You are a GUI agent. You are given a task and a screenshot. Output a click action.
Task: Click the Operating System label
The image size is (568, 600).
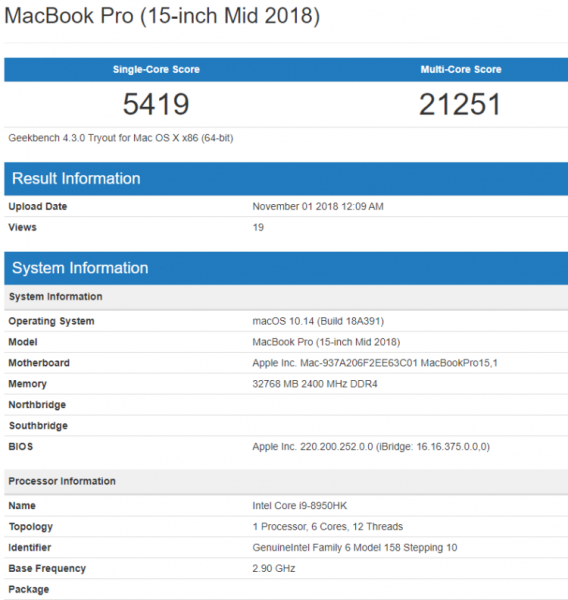click(x=51, y=321)
